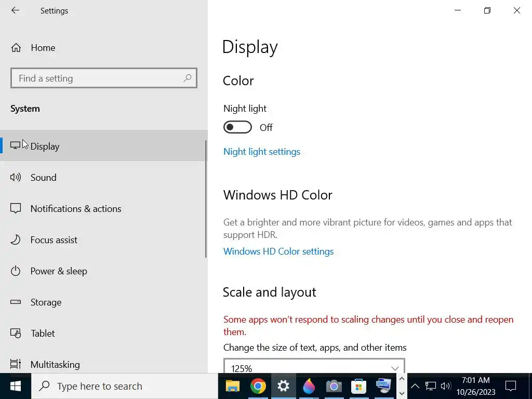532x399 pixels.
Task: Open the colorful droplet app in taskbar
Action: (309, 386)
